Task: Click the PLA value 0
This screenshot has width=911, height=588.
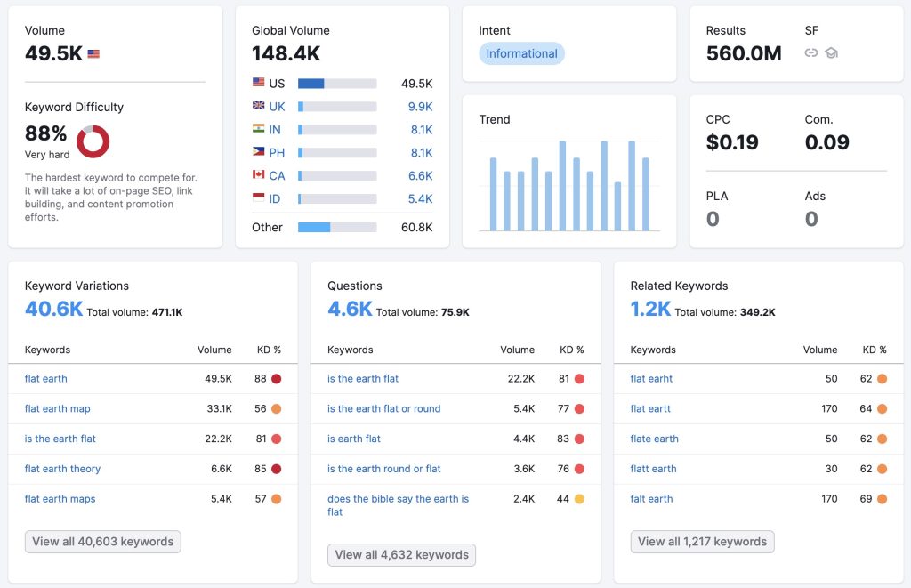Action: point(713,219)
